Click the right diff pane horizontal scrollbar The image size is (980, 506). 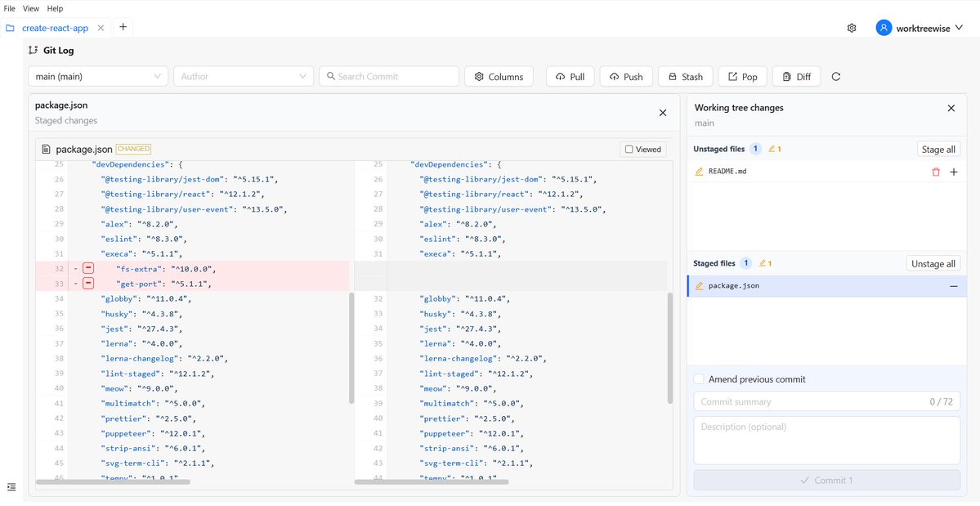click(x=432, y=481)
